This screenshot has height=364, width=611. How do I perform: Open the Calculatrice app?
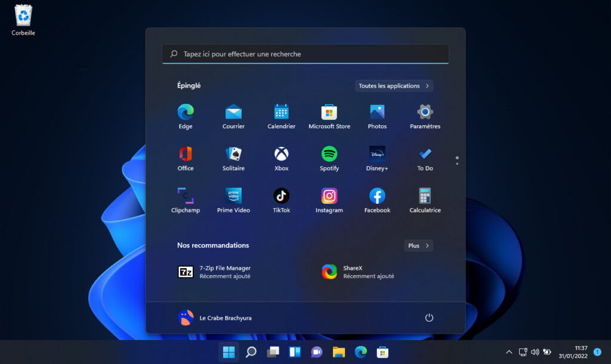click(425, 200)
